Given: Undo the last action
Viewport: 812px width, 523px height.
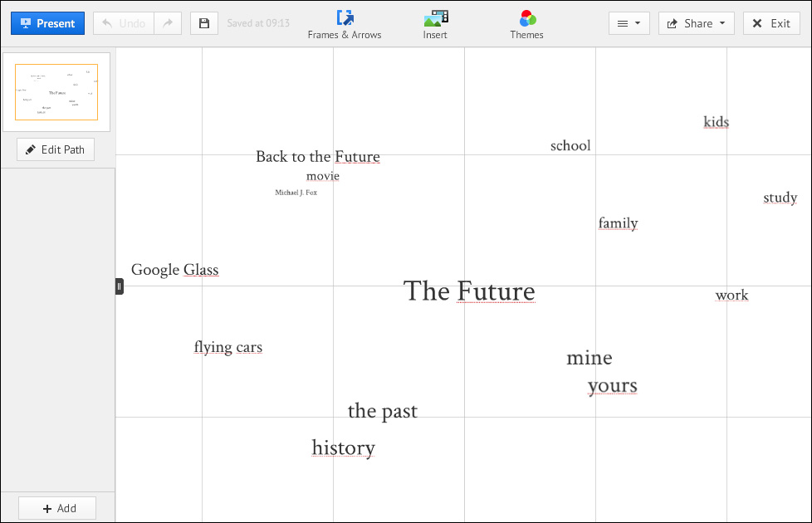Looking at the screenshot, I should 124,23.
